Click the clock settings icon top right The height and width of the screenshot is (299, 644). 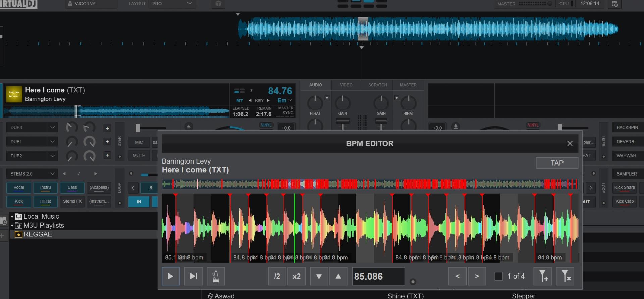coord(614,4)
